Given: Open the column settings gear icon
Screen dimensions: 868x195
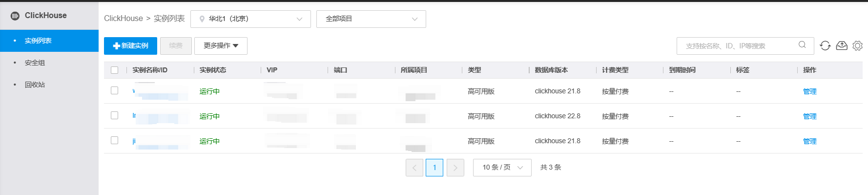Looking at the screenshot, I should (858, 45).
